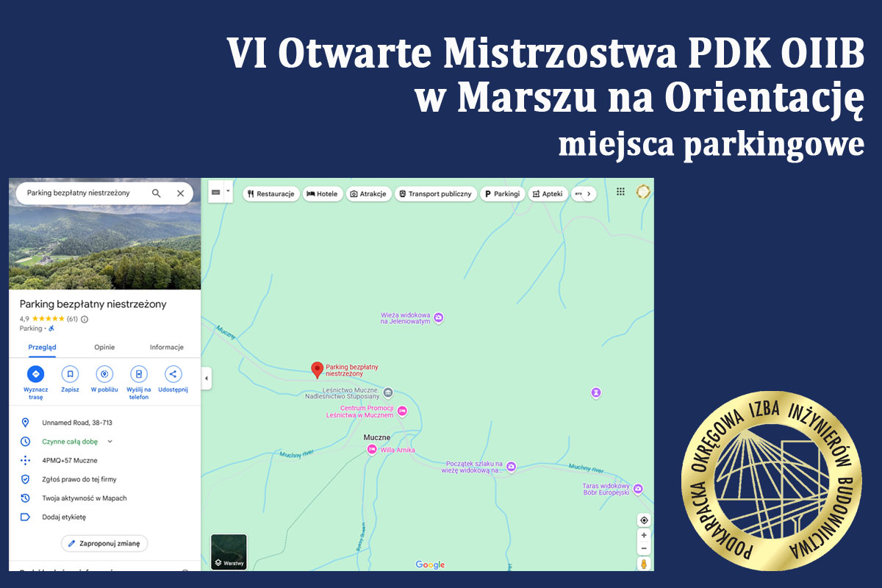This screenshot has width=882, height=588.
Task: Clear the search box with the X icon
Action: tap(180, 193)
